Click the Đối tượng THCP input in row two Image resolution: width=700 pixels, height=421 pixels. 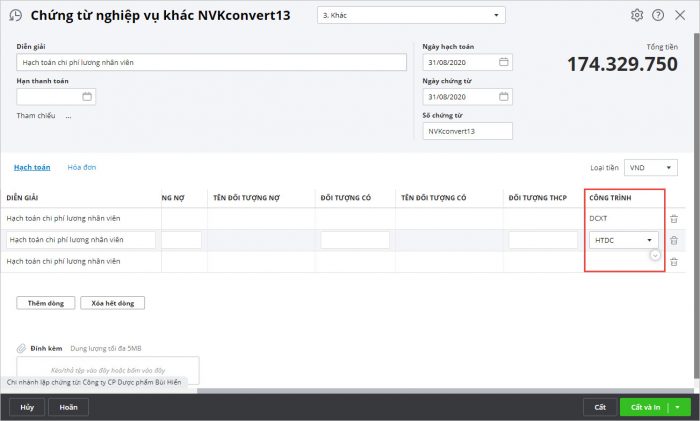point(542,240)
